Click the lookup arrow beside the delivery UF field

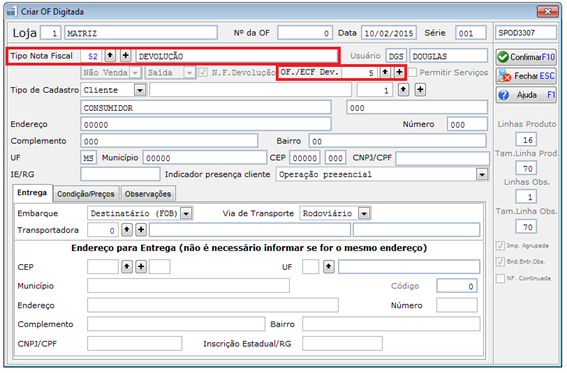click(x=328, y=267)
